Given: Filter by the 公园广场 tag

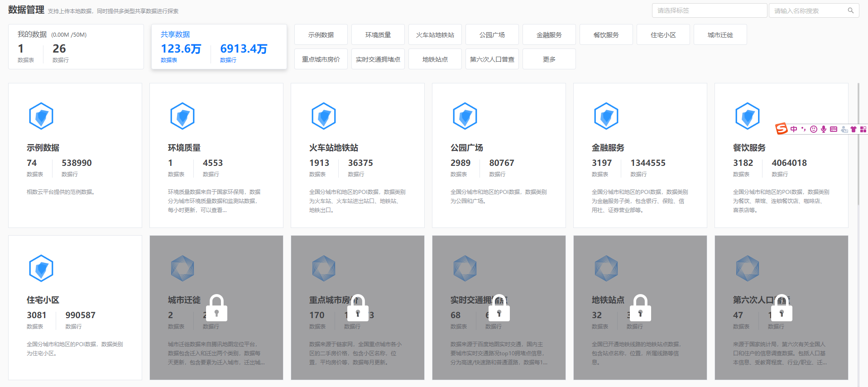Looking at the screenshot, I should [492, 34].
